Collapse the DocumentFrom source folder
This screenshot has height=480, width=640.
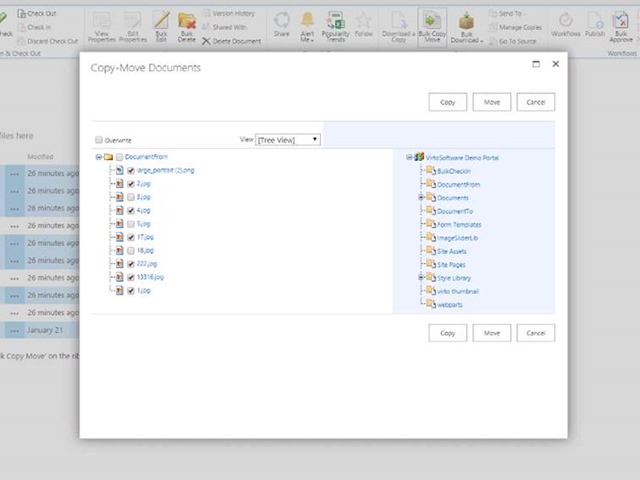98,157
